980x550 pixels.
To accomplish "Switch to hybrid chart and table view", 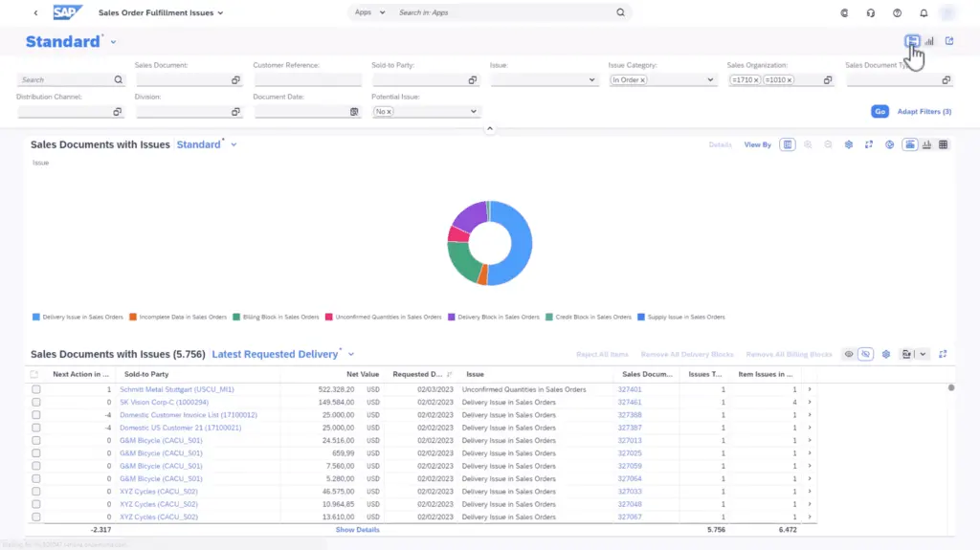I will (912, 41).
